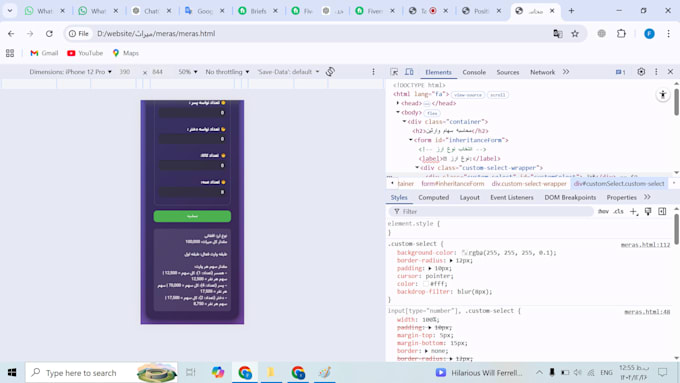680x383 pixels.
Task: Collapse the body element node
Action: point(398,112)
